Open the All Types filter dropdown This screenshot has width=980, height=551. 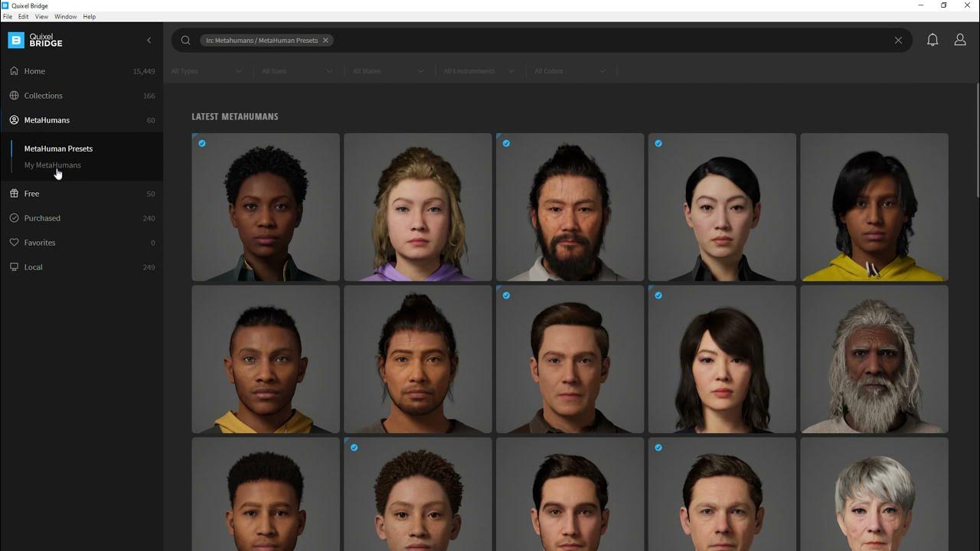(207, 71)
